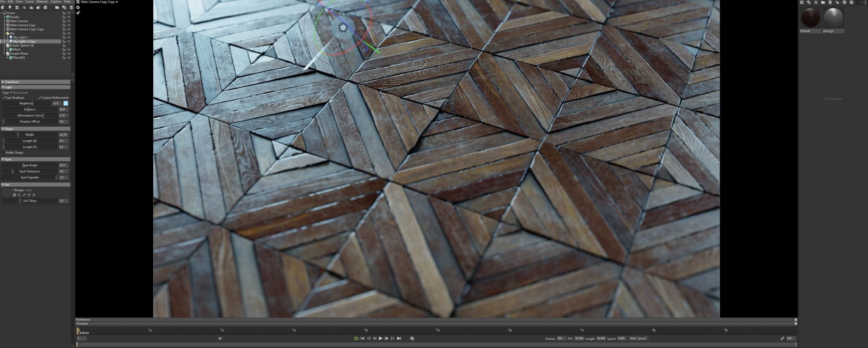Open the Capture menu
The height and width of the screenshot is (348, 868).
[56, 2]
